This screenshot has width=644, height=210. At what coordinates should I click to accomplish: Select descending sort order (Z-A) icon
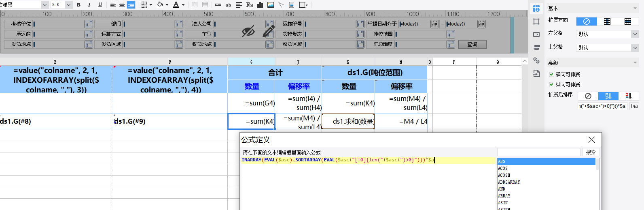point(628,96)
